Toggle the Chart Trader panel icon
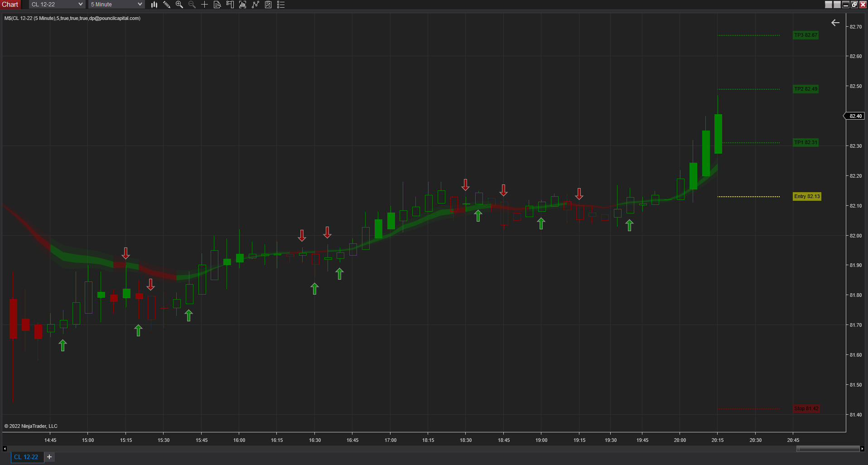868x465 pixels. click(230, 5)
